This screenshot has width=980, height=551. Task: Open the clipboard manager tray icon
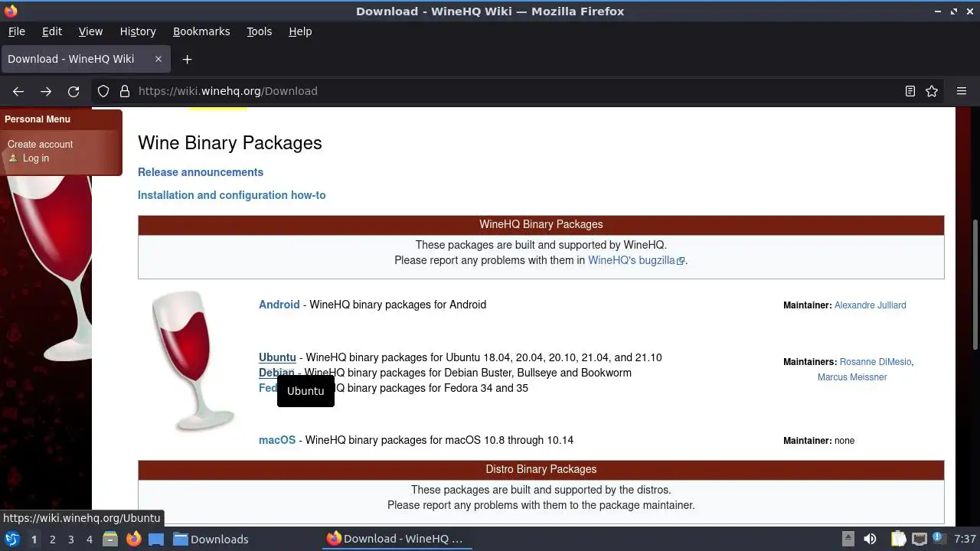(898, 539)
